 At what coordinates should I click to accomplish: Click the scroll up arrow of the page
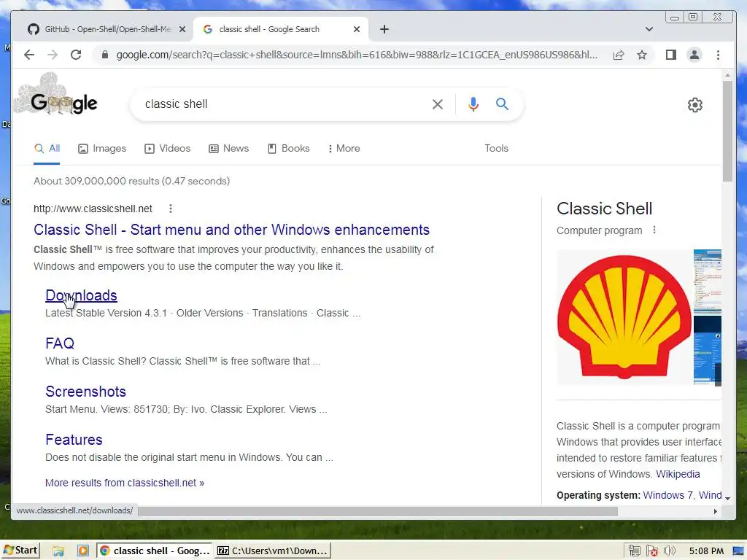(727, 75)
